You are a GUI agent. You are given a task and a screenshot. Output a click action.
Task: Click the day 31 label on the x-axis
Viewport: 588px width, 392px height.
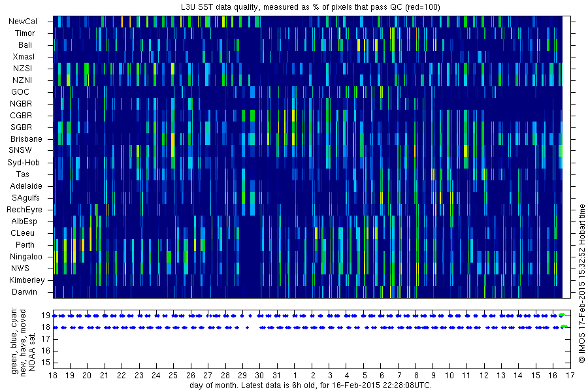pyautogui.click(x=276, y=376)
